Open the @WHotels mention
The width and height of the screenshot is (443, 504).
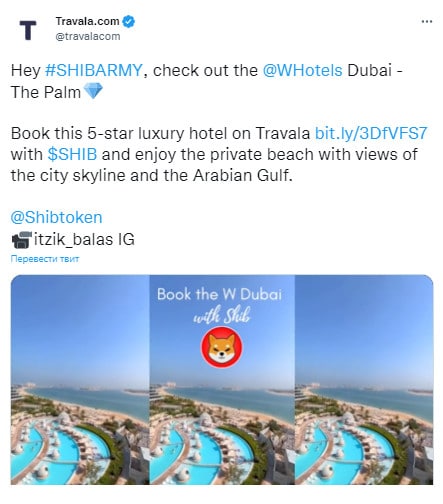[x=302, y=70]
